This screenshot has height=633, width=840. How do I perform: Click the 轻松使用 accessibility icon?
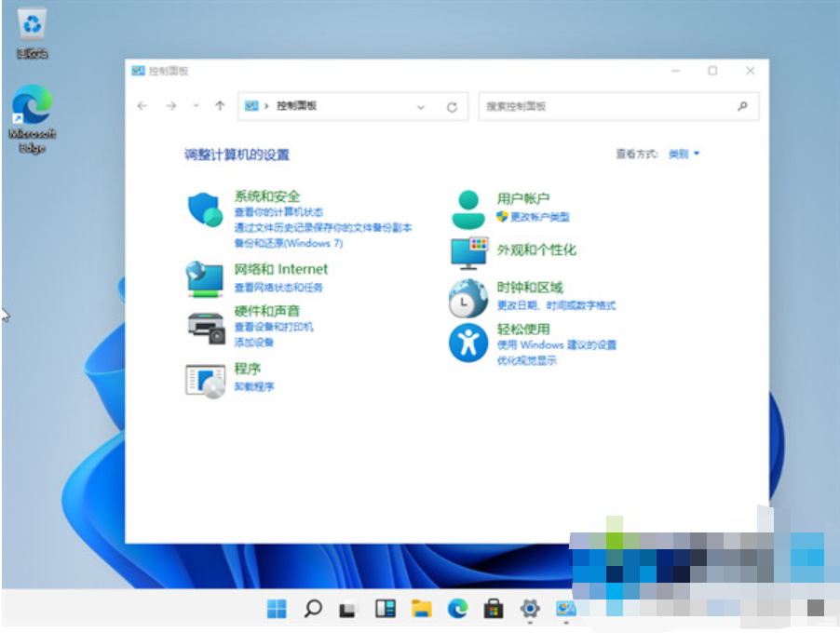point(468,343)
